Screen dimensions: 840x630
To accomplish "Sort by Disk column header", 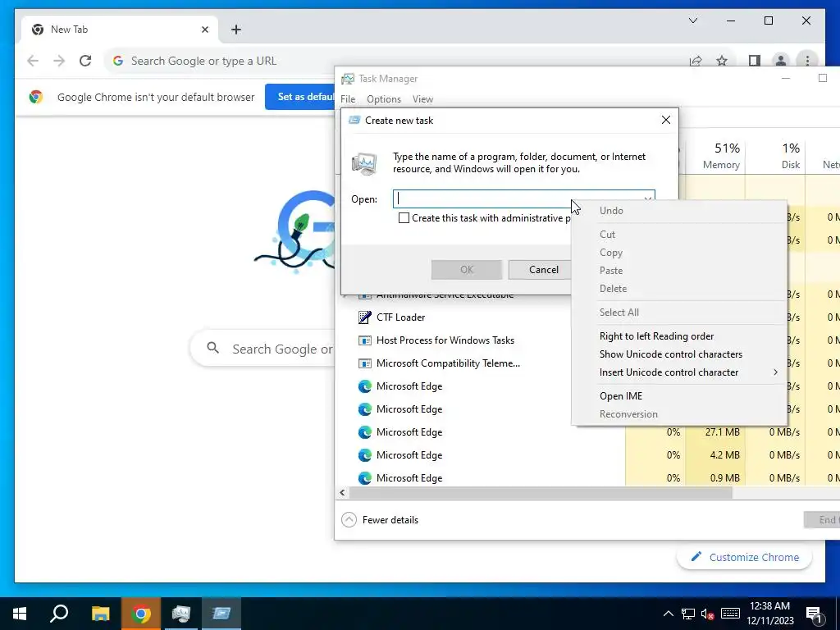I will tap(775, 156).
